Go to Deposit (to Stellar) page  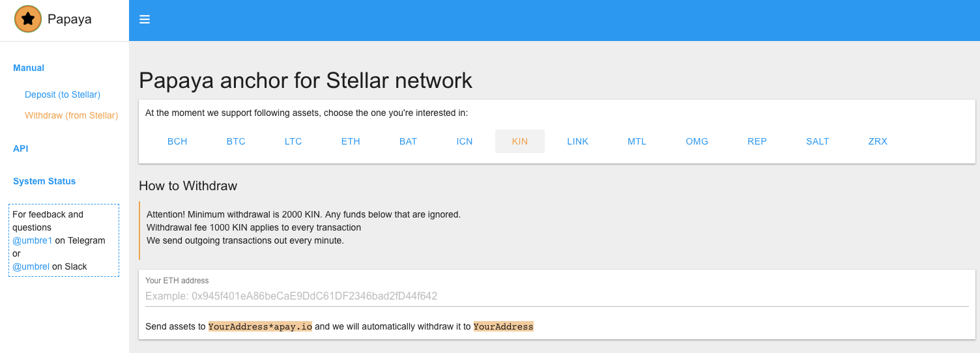[x=63, y=94]
